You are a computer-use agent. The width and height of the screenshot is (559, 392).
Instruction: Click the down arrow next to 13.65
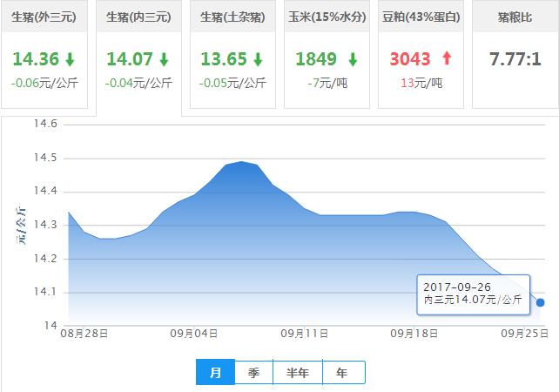coord(258,60)
